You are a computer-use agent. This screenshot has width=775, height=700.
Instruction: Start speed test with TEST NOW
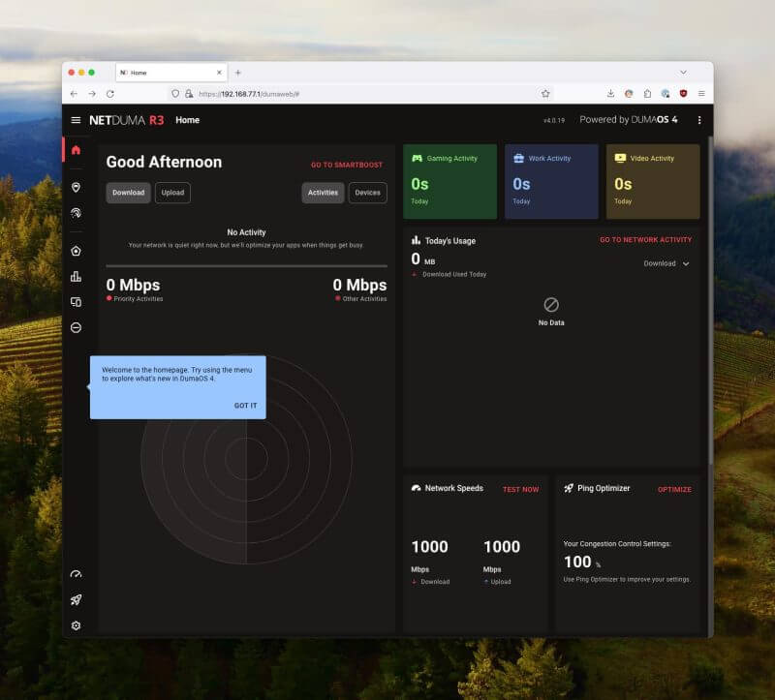pos(520,490)
